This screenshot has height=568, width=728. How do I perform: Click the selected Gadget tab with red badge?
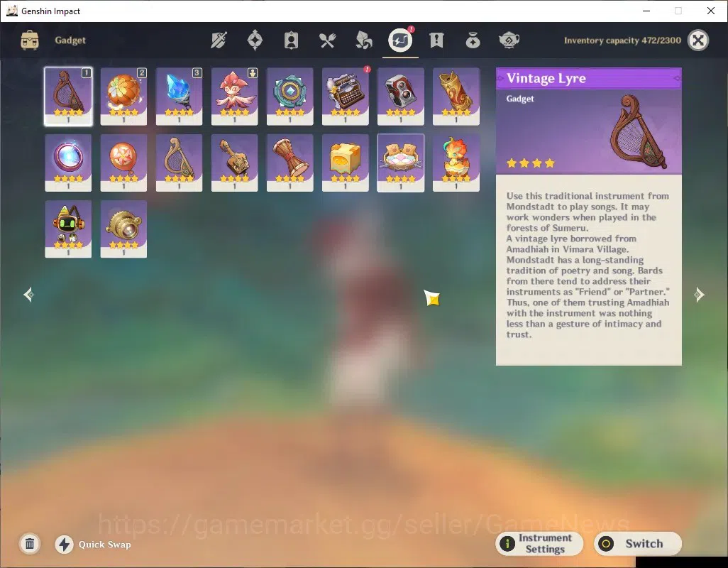pos(400,40)
